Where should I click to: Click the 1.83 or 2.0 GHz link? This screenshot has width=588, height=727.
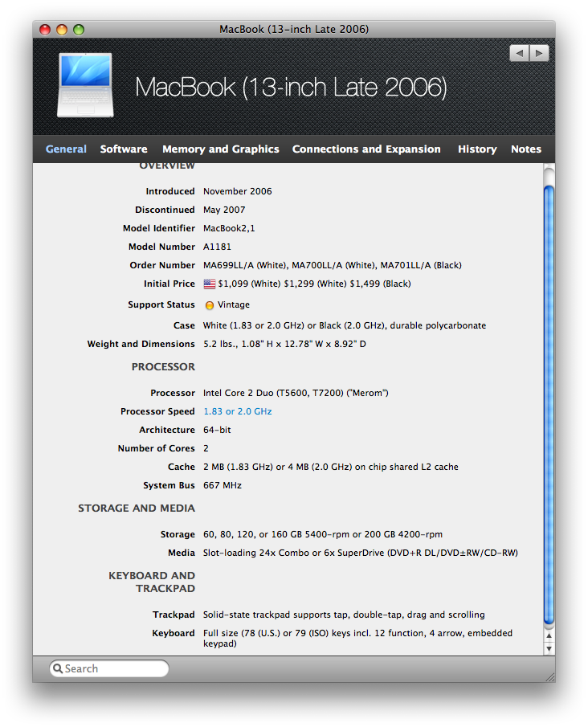238,411
